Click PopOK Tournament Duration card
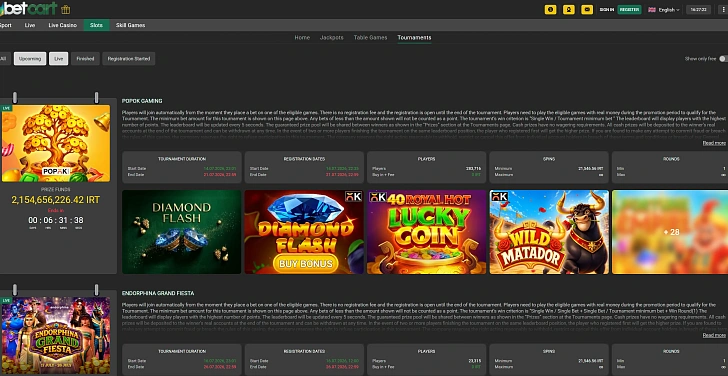728x376 pixels. click(x=182, y=168)
